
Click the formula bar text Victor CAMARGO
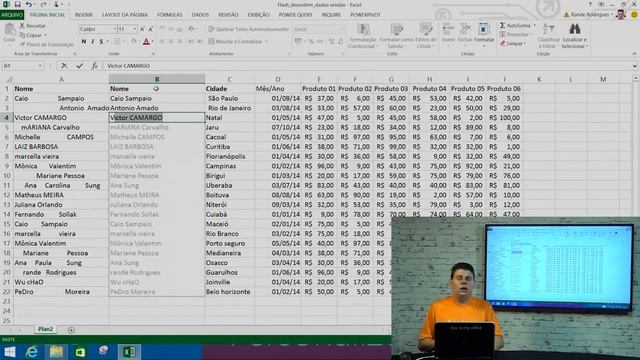point(129,66)
